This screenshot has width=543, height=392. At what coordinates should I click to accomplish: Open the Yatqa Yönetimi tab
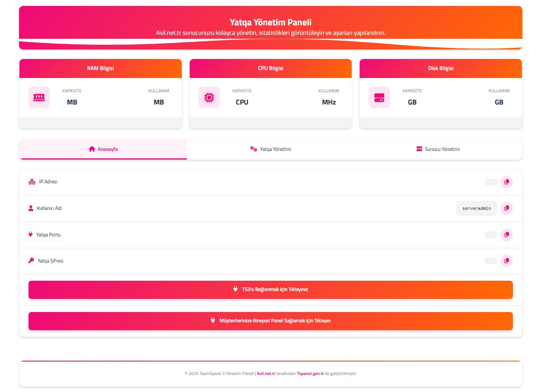point(271,149)
